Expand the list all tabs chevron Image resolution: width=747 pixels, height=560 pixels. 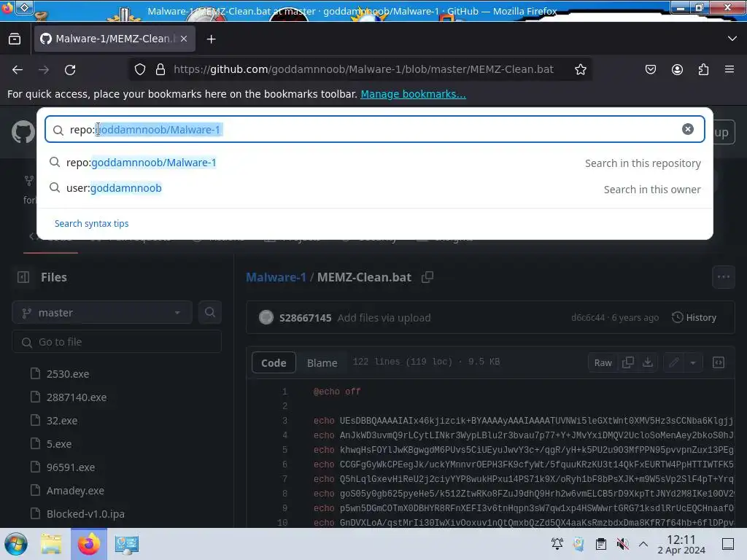pyautogui.click(x=732, y=39)
